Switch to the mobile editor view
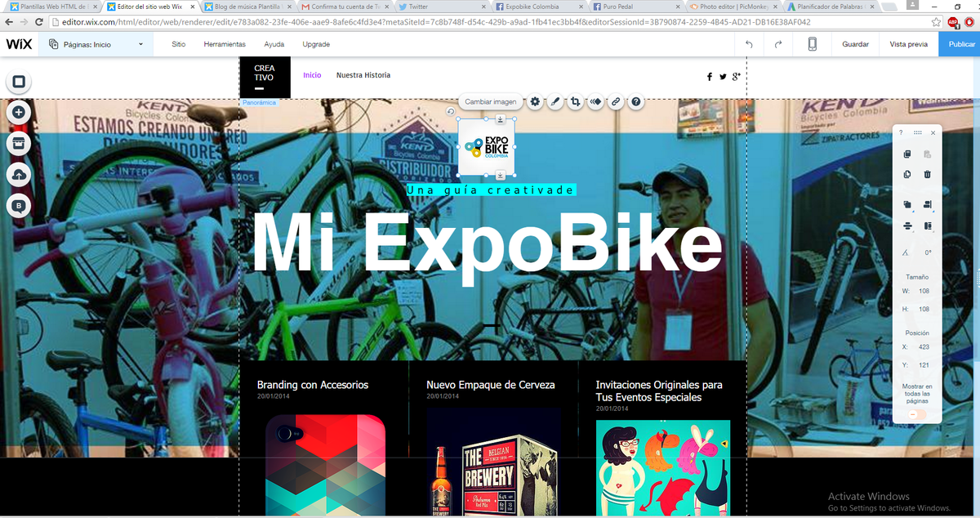980x518 pixels. (813, 44)
